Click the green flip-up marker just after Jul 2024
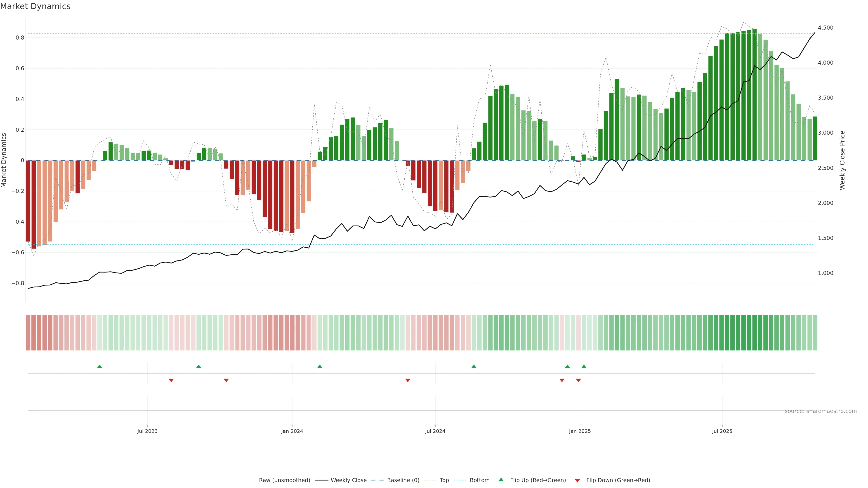 click(474, 366)
